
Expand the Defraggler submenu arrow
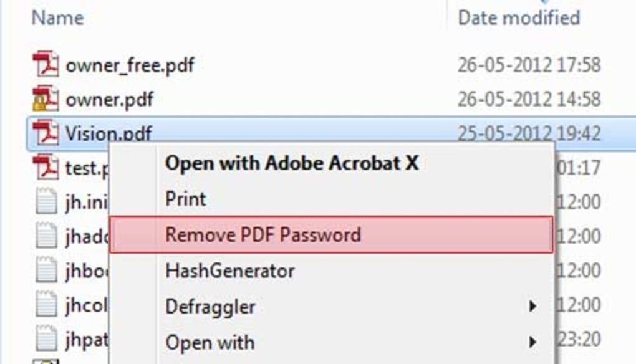(x=532, y=307)
